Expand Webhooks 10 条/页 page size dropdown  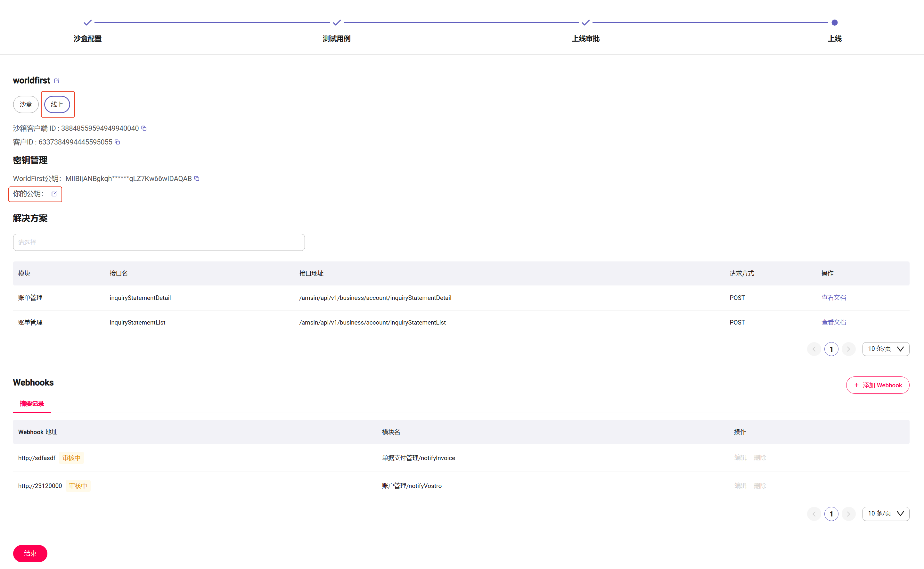(885, 514)
